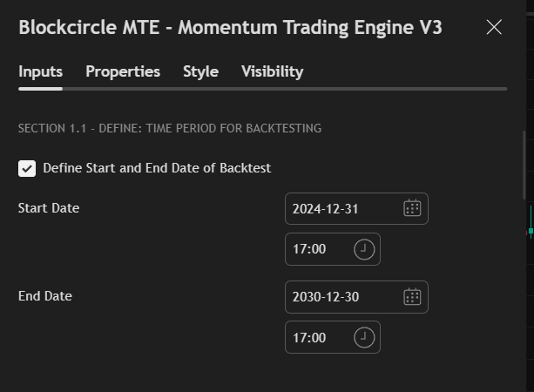Image resolution: width=534 pixels, height=392 pixels.
Task: Switch to the Properties tab
Action: (123, 71)
